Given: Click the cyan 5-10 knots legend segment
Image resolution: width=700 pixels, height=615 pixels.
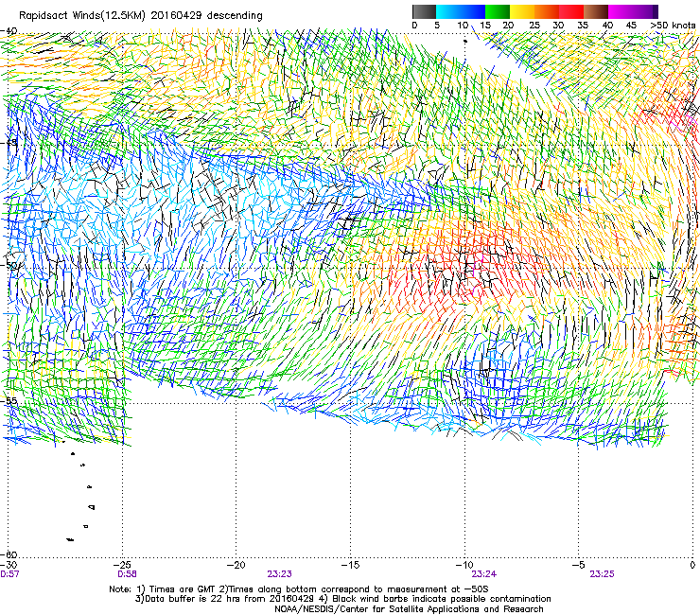Looking at the screenshot, I should point(448,11).
